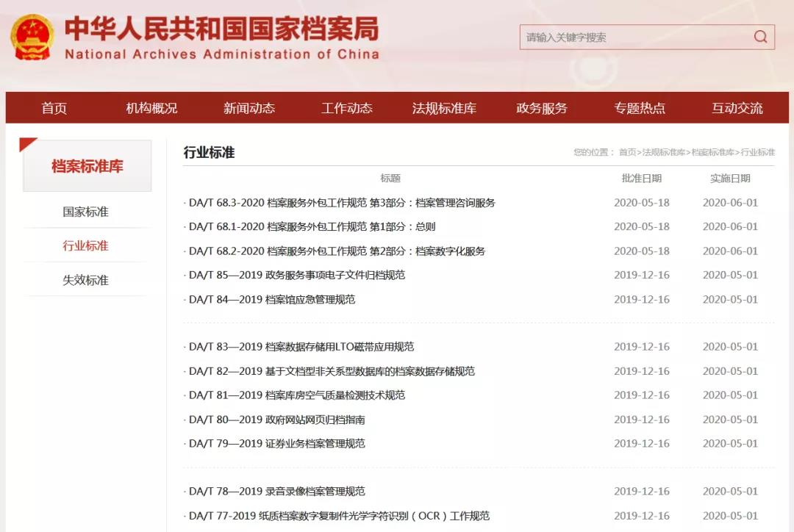Image resolution: width=794 pixels, height=532 pixels.
Task: Select the 档案标准库 sidebar header
Action: click(x=87, y=165)
